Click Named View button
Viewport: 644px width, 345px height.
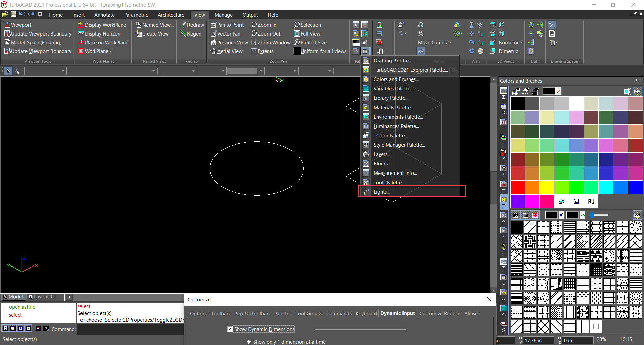click(x=155, y=25)
